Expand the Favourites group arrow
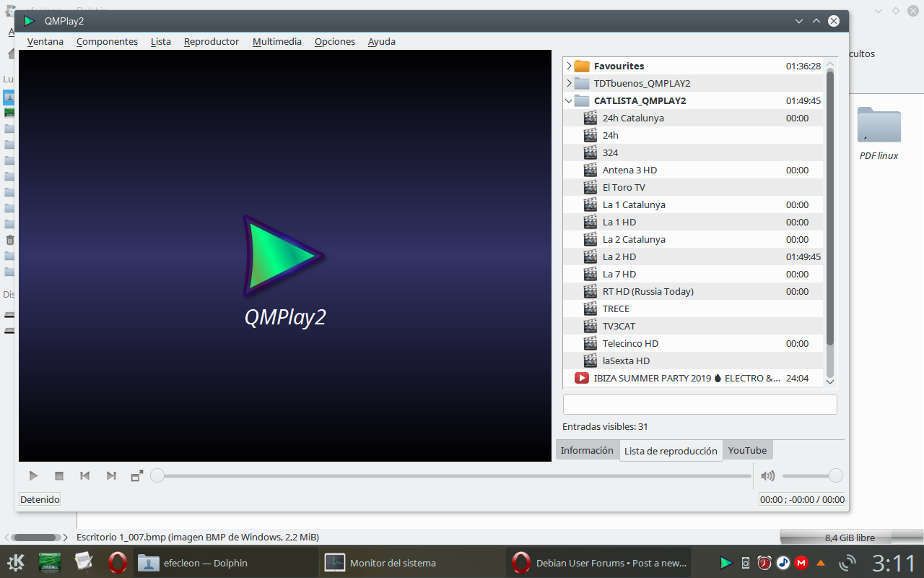 tap(569, 66)
